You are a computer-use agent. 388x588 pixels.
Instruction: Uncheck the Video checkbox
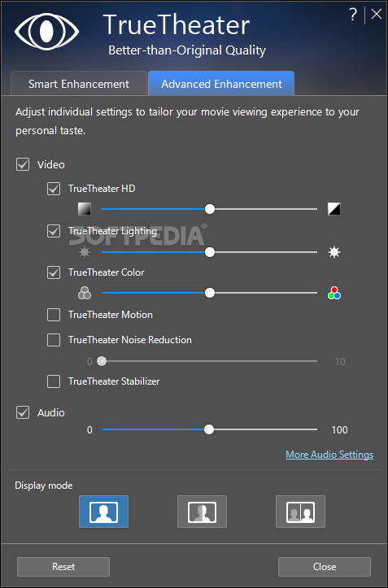(23, 164)
